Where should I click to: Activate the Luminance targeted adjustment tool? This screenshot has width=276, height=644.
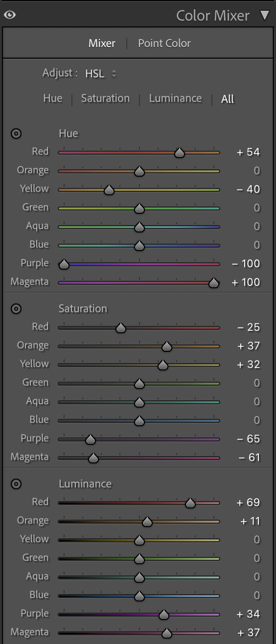click(16, 483)
